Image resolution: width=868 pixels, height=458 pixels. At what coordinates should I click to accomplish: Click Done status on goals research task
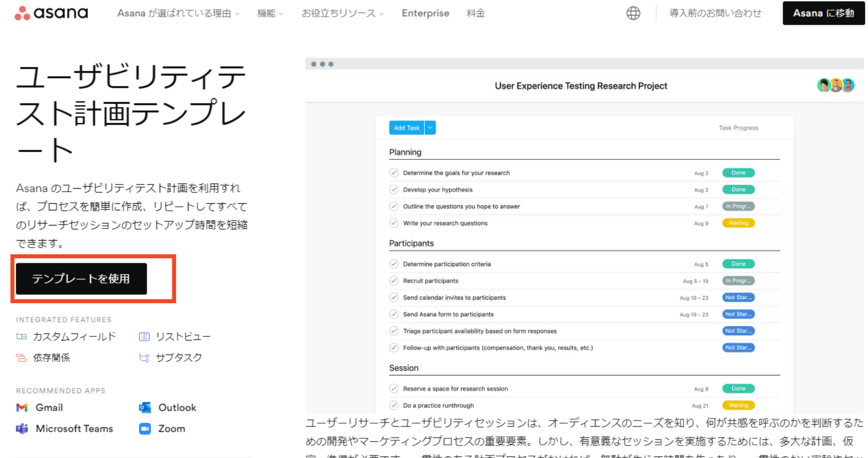tap(738, 173)
